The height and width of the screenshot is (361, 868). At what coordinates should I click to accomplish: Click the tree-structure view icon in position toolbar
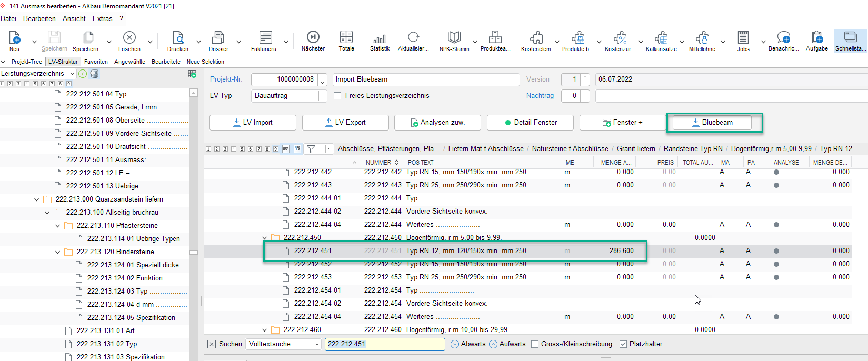(297, 149)
